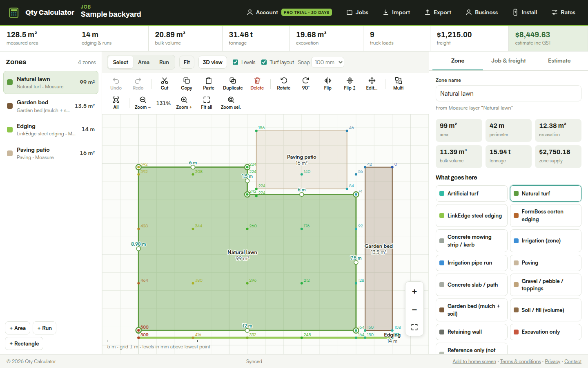This screenshot has height=368, width=588.
Task: Open the Snap 100 mm dropdown
Action: (x=328, y=62)
